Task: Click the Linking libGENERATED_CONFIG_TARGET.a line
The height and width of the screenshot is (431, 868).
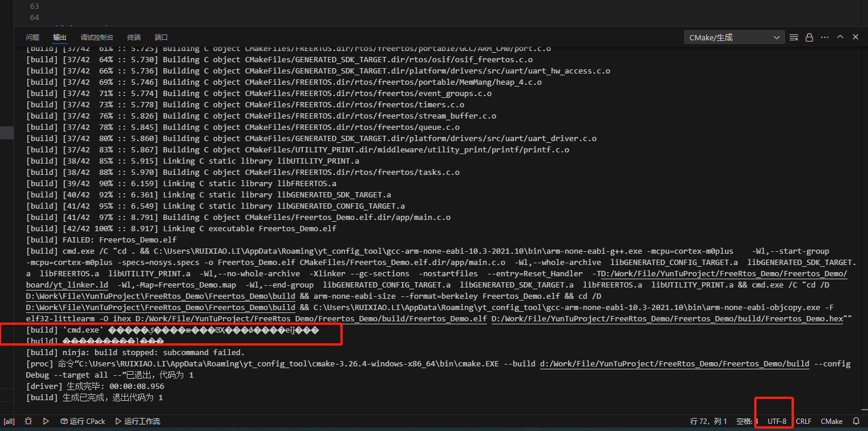Action: tap(215, 206)
